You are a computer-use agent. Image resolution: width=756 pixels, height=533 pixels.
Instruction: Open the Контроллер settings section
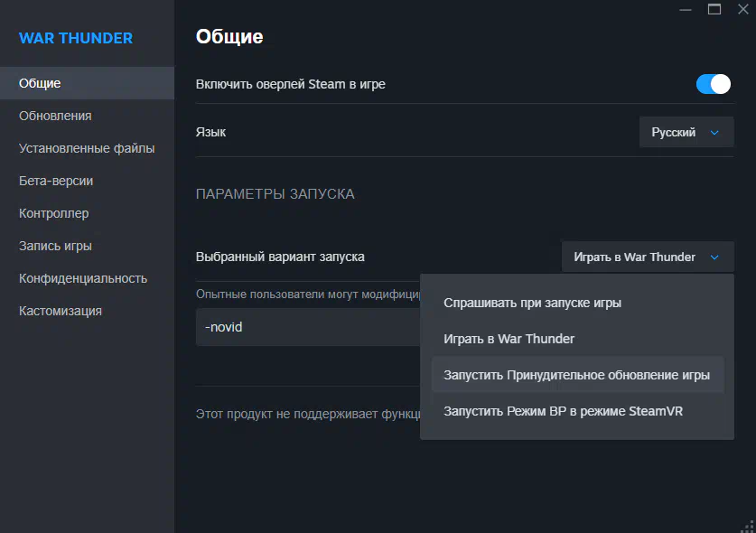click(x=53, y=213)
